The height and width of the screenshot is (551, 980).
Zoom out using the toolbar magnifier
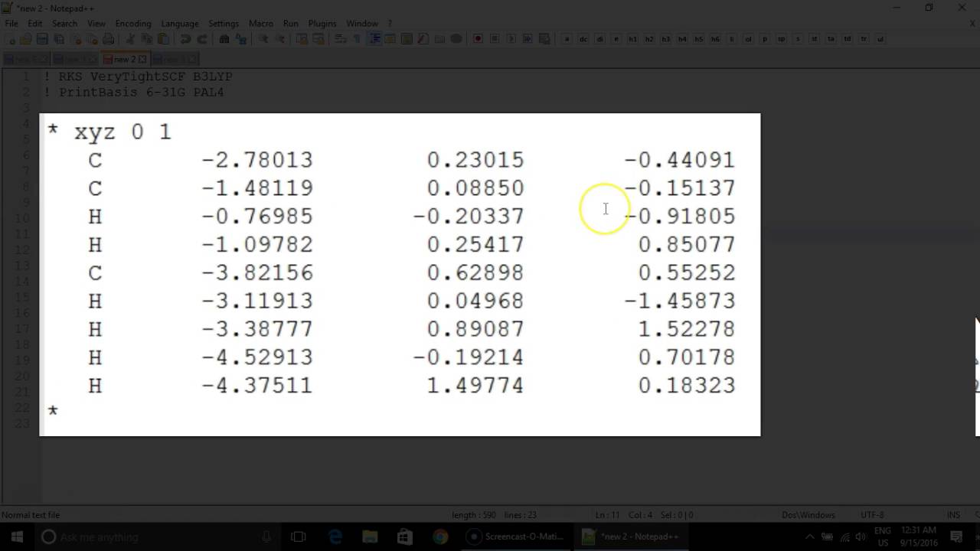click(x=279, y=39)
